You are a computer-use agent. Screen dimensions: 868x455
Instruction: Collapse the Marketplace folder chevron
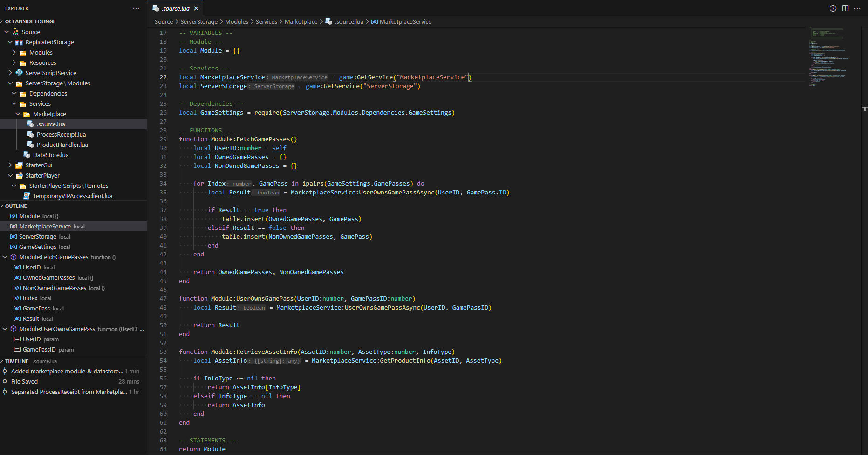(18, 114)
